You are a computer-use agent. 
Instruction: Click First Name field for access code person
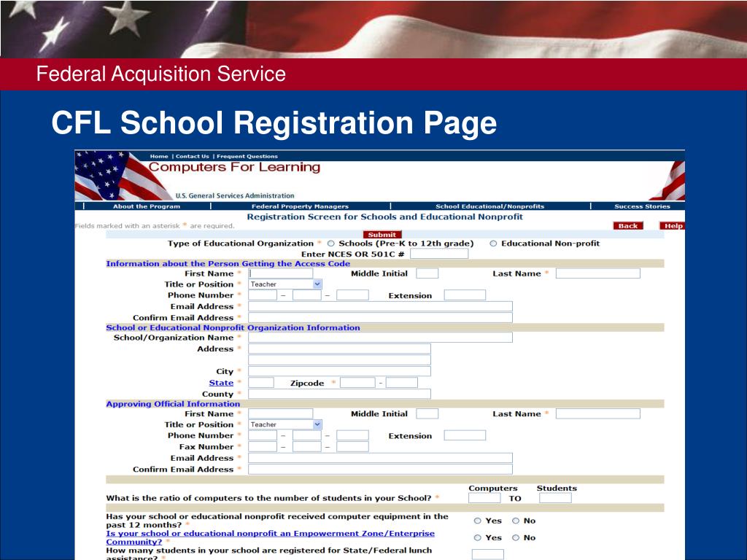281,273
